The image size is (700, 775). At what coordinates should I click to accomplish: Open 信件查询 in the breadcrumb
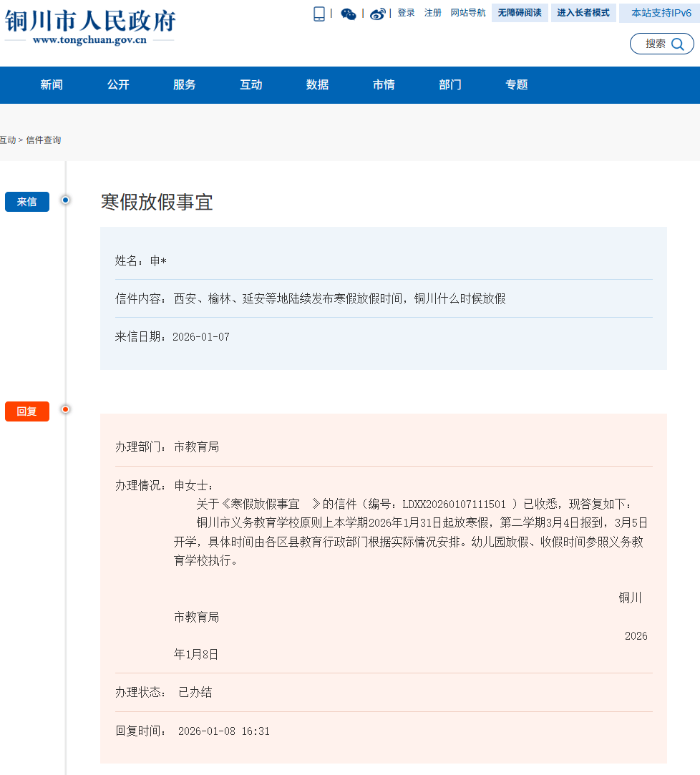[x=45, y=140]
